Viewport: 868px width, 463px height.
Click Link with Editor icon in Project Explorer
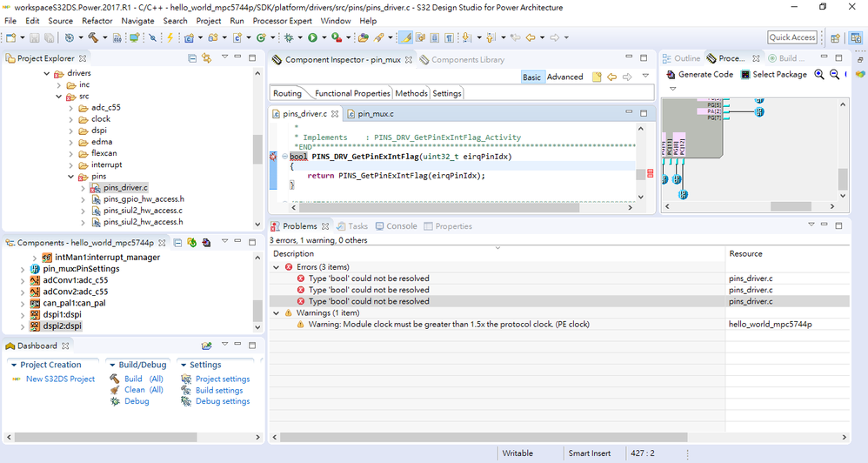click(206, 58)
